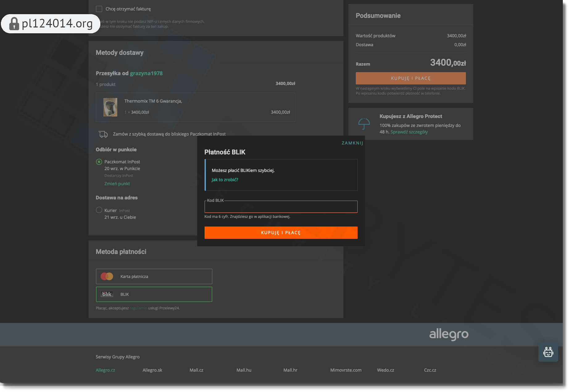
Task: Open 'Sprawdź szczegóły' Allegro Protect link
Action: tap(409, 132)
